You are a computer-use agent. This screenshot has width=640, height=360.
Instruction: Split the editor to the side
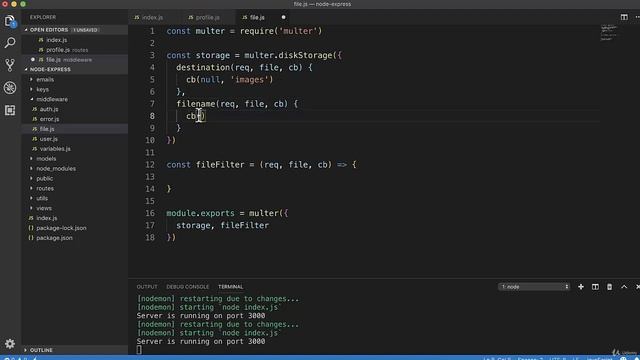click(624, 17)
